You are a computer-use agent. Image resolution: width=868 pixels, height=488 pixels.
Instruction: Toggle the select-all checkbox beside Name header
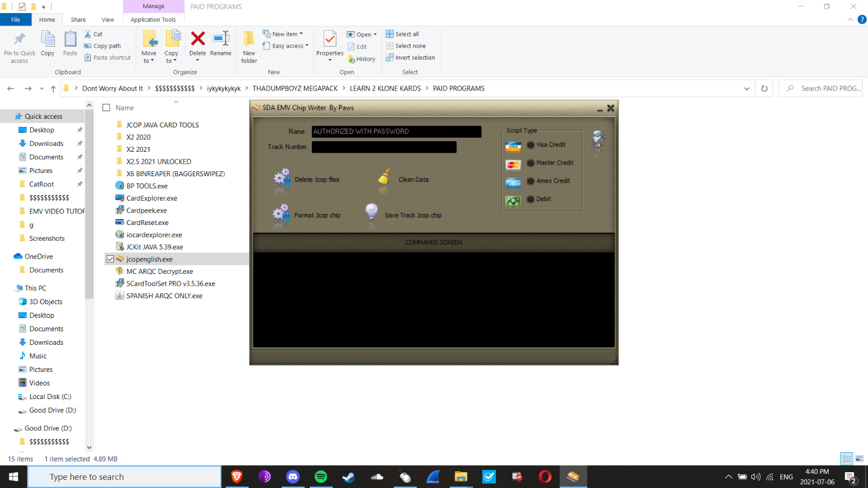click(106, 108)
